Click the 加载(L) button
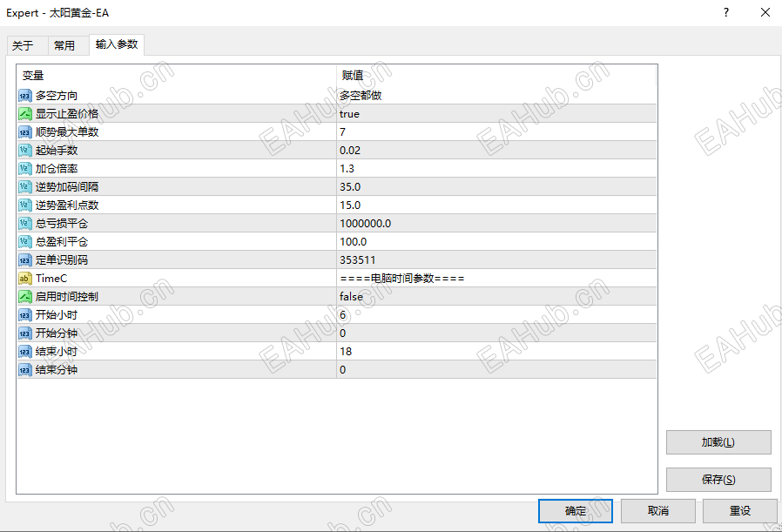Viewport: 782px width, 532px height. point(718,442)
